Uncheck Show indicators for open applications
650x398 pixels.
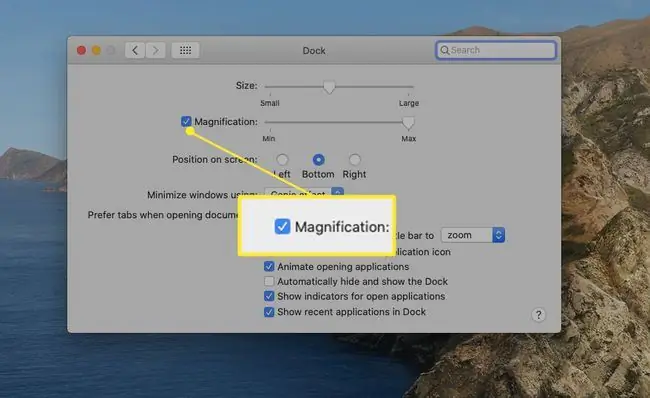click(269, 296)
